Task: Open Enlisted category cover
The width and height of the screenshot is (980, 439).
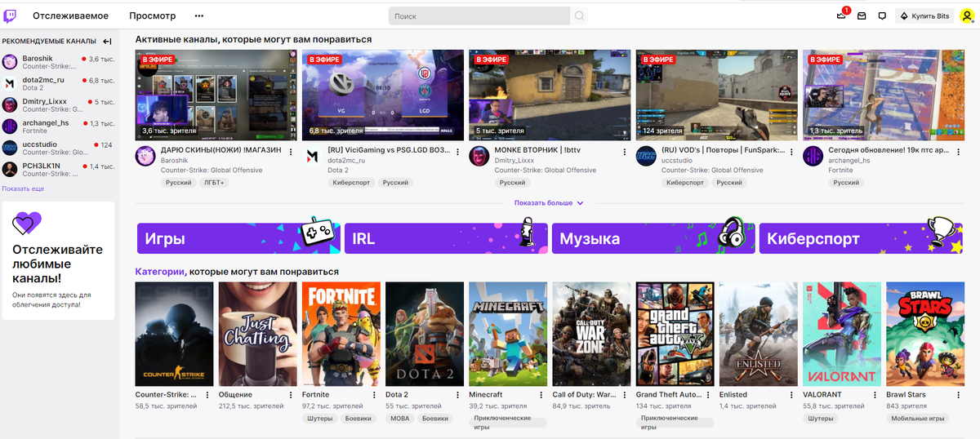Action: point(759,334)
